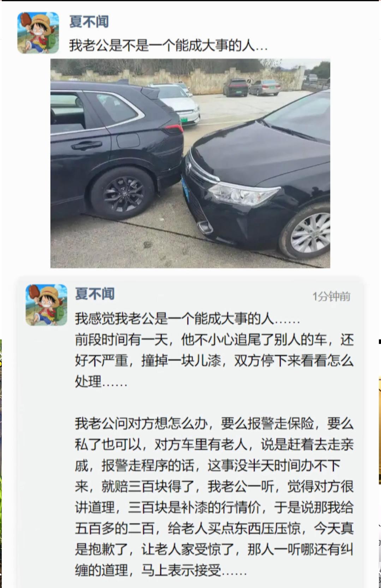This screenshot has height=588, width=381.
Task: Tap the top username 夏不闻
Action: [x=89, y=22]
